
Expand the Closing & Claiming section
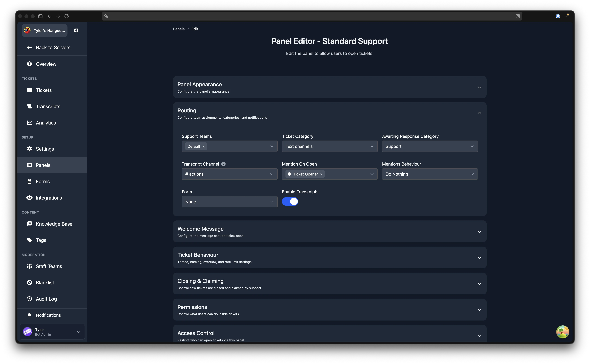tap(329, 284)
